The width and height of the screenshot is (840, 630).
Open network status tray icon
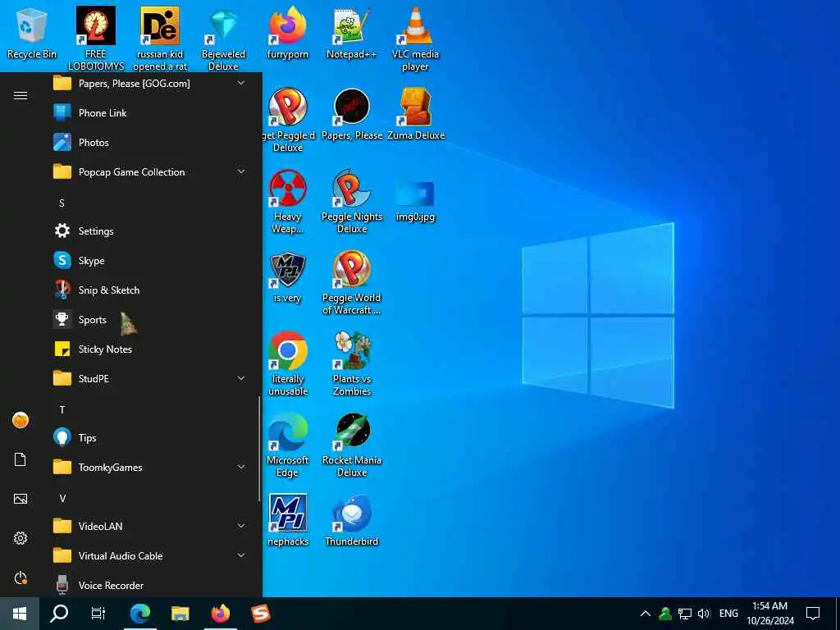click(685, 614)
